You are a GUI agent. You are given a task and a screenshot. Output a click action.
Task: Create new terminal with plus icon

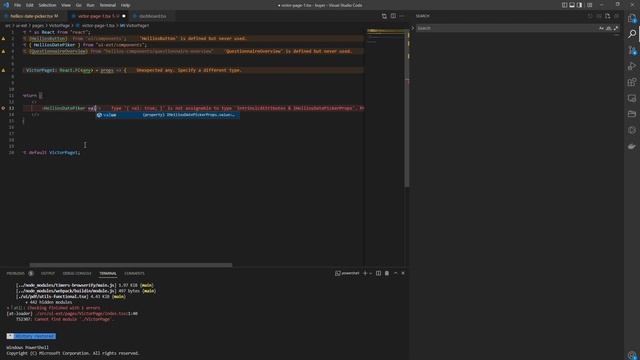(x=365, y=273)
